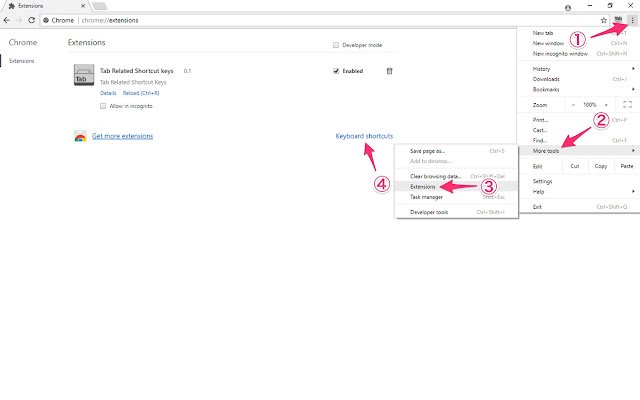Image resolution: width=640 pixels, height=400 pixels.
Task: Click the extension icon beside the bookmark star
Action: [x=618, y=20]
